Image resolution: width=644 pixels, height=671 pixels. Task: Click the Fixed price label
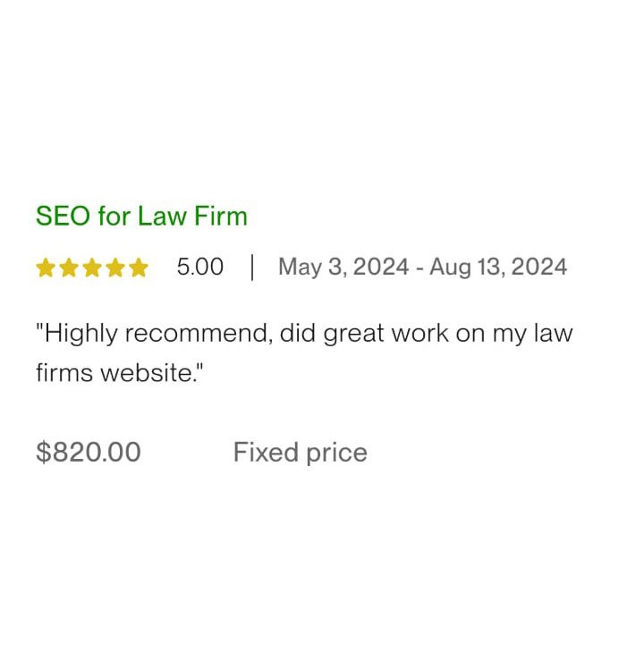[301, 453]
